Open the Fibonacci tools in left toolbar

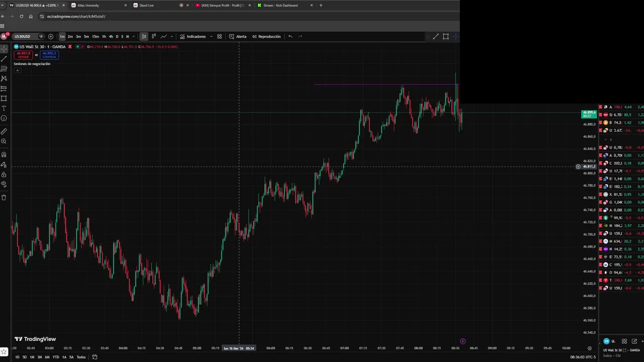tap(4, 68)
